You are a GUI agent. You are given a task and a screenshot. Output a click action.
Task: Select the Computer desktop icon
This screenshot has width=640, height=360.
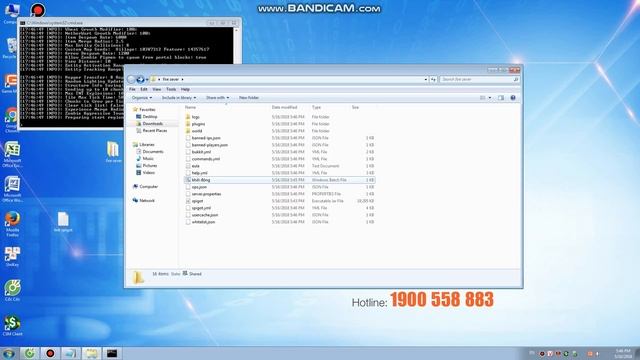coord(11,13)
